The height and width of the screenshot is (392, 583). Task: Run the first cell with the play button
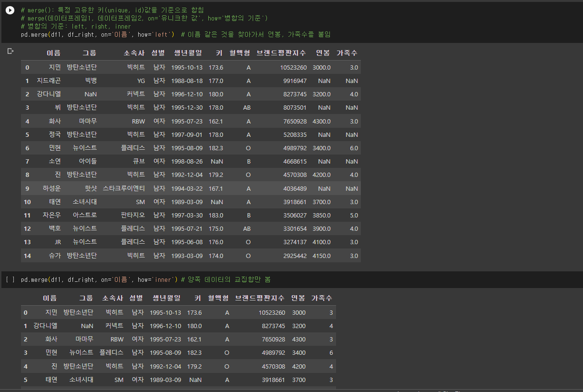click(10, 10)
